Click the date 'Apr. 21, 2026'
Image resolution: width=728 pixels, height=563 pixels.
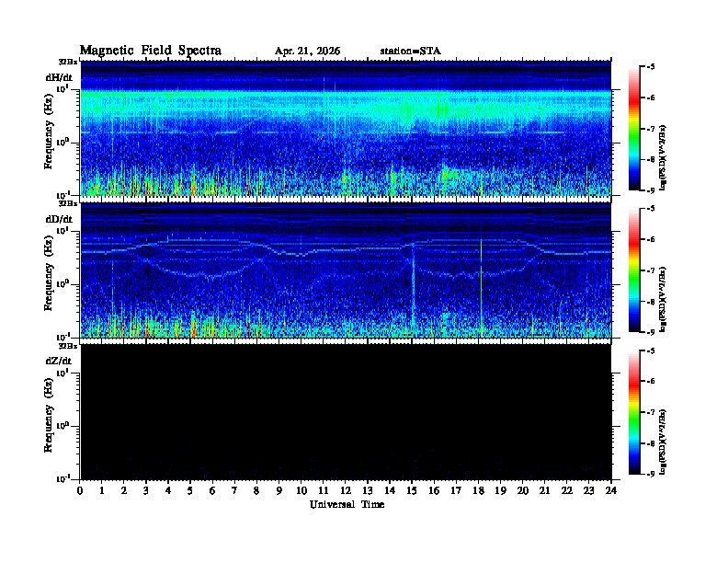pyautogui.click(x=307, y=52)
